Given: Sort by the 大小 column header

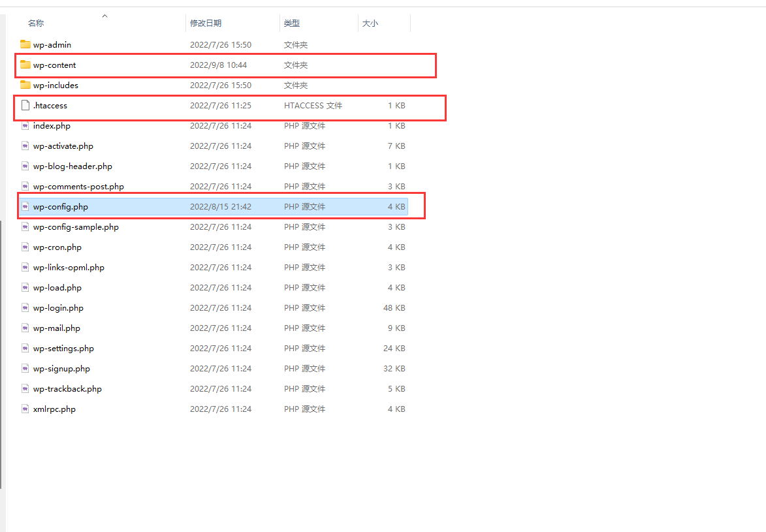Looking at the screenshot, I should [370, 23].
